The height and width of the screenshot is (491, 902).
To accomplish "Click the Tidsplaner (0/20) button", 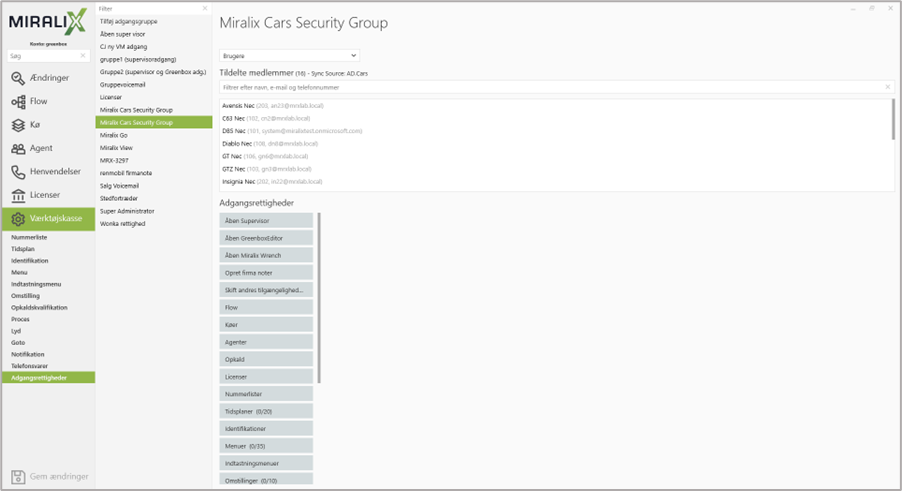I will tap(266, 412).
